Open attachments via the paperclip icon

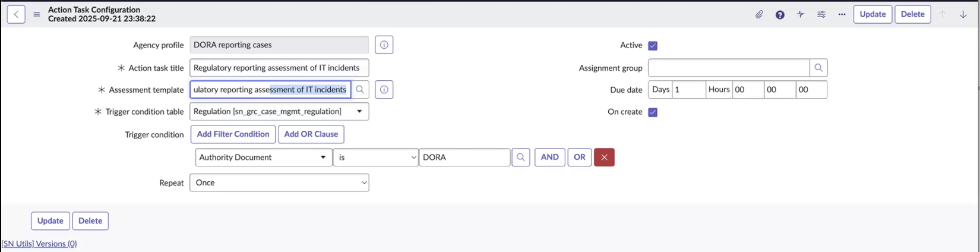tap(759, 14)
